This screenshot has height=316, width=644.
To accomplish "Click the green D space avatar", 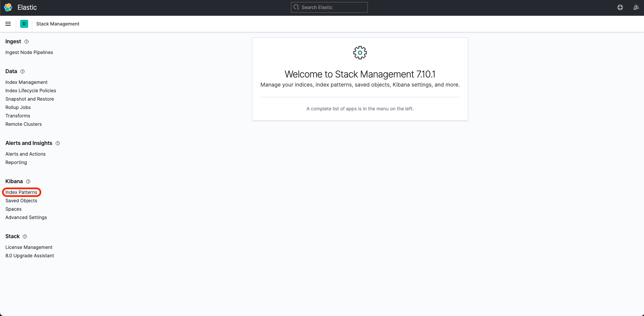I will point(24,24).
